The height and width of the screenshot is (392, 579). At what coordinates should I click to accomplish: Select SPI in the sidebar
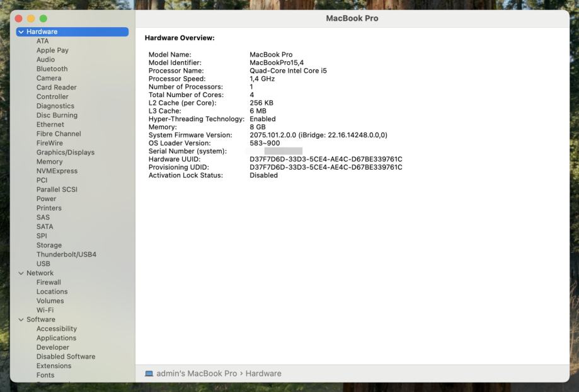[x=42, y=236]
